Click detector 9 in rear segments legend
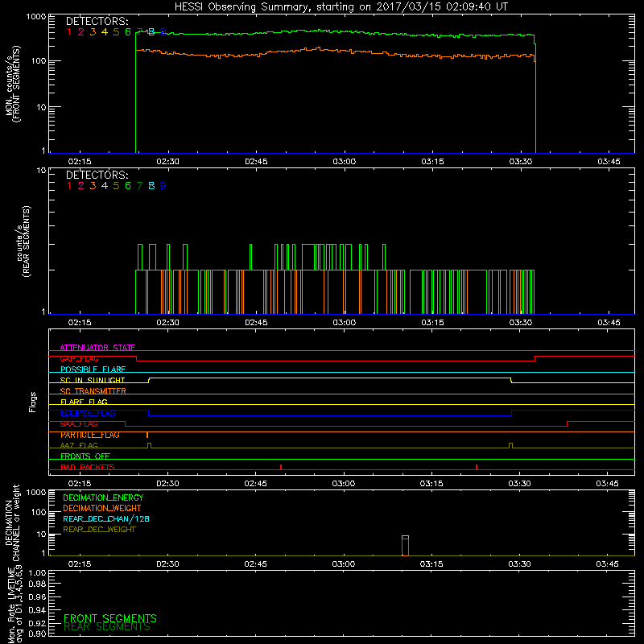Screen dimensions: 644x644 click(x=163, y=186)
